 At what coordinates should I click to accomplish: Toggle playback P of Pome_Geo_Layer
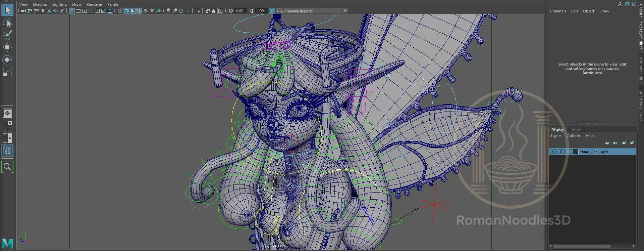pyautogui.click(x=561, y=152)
